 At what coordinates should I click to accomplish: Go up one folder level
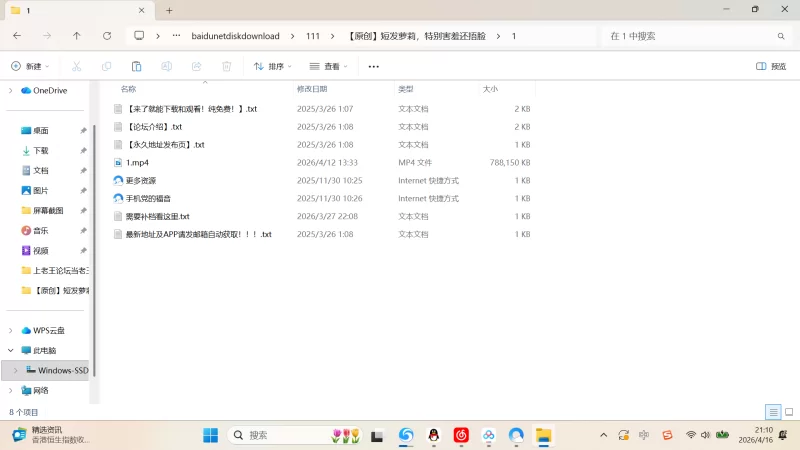77,35
